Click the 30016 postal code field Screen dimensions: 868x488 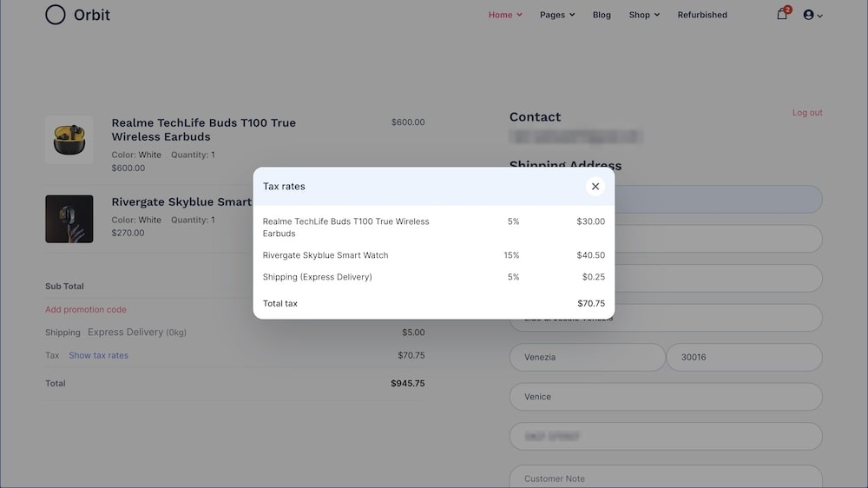pos(744,357)
